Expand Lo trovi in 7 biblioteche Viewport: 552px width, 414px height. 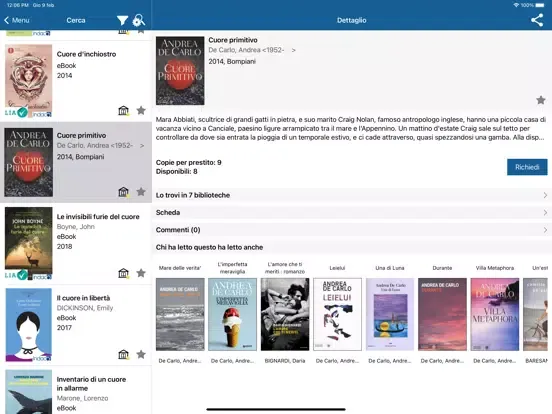pos(352,195)
